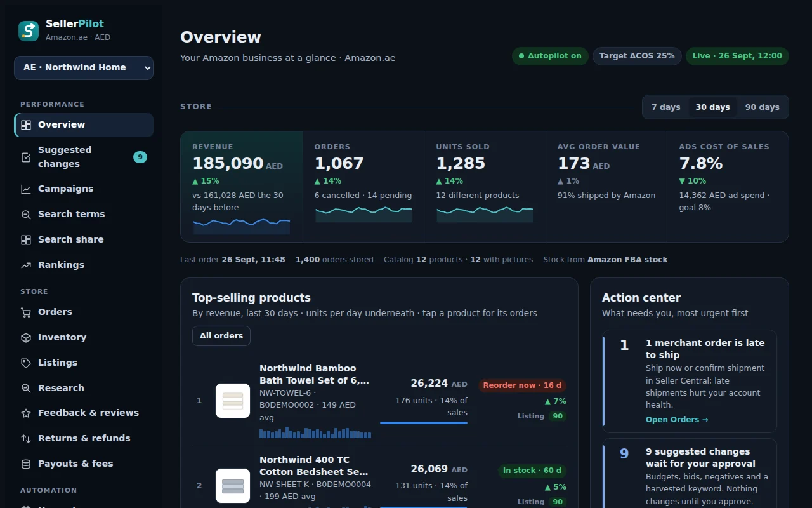Open the AE · Northwind Home store dropdown
This screenshot has width=812, height=508.
click(x=84, y=67)
